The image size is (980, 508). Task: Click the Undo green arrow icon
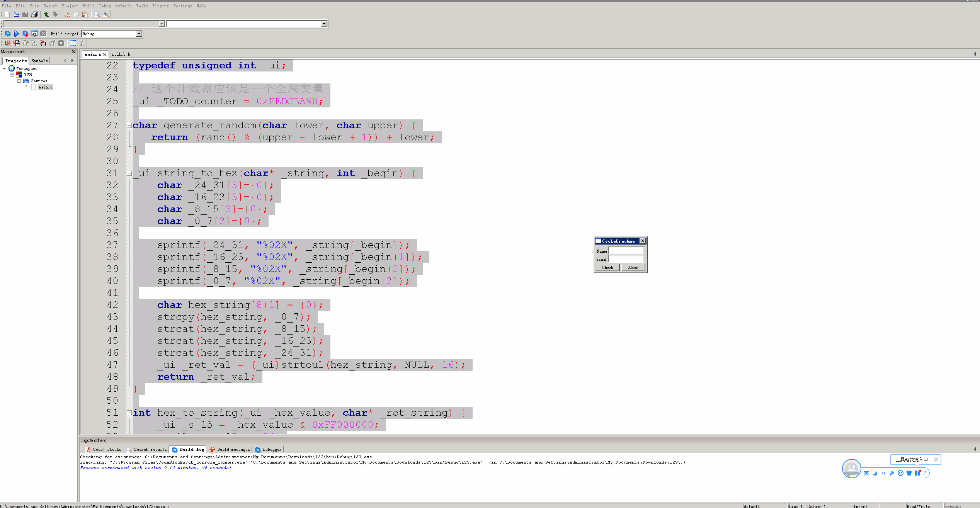click(46, 14)
